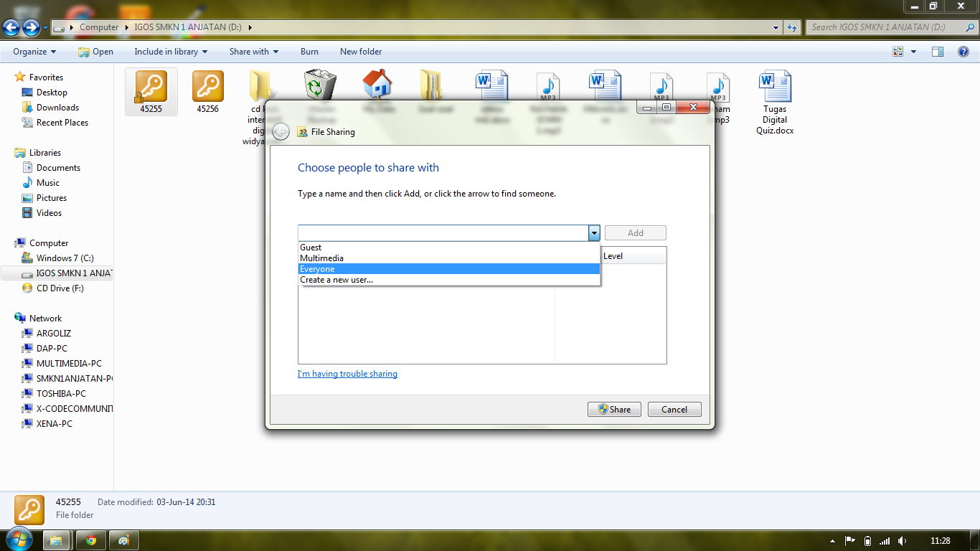Open the Share with dropdown

point(254,52)
